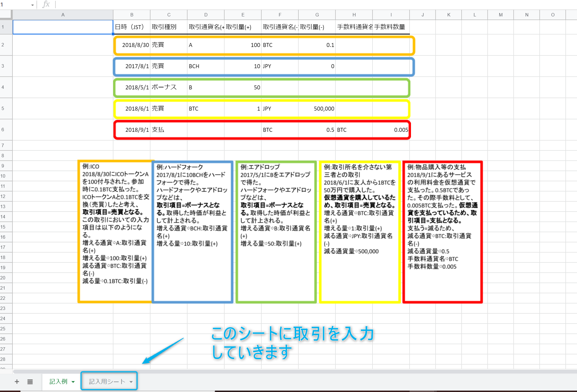Select row 28 header
The width and height of the screenshot is (577, 392).
click(x=6, y=359)
